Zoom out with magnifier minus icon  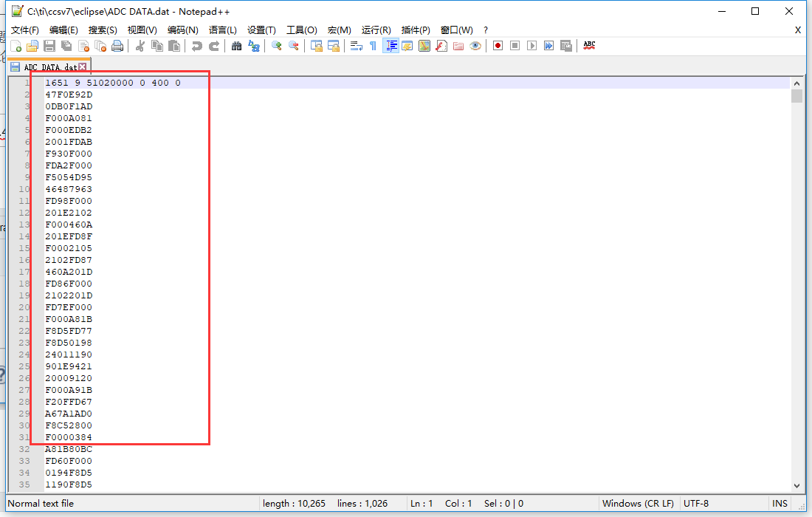point(294,46)
